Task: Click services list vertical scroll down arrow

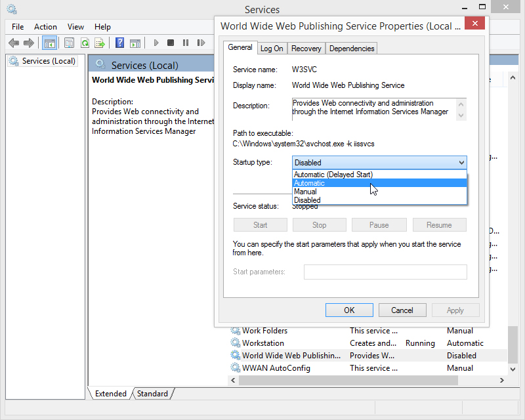Action: point(513,369)
